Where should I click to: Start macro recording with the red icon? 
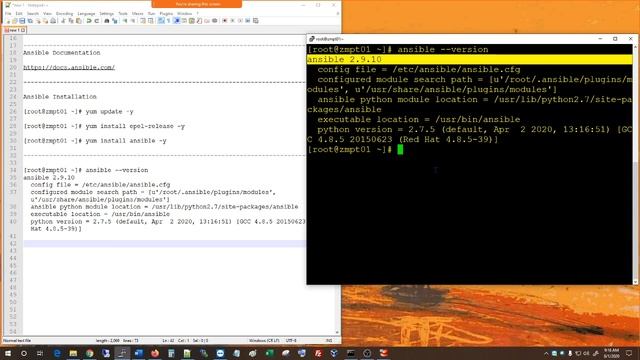[x=224, y=21]
